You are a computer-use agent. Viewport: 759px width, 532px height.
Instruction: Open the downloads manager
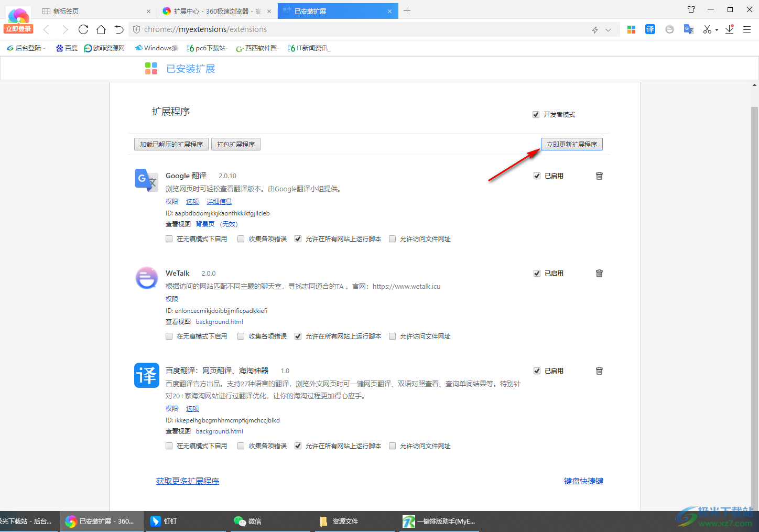[730, 29]
